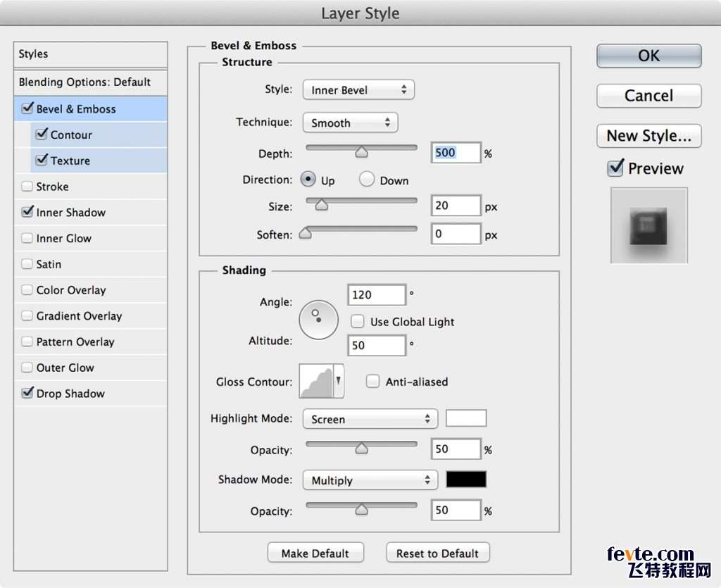Click the Depth percentage input field

click(456, 153)
